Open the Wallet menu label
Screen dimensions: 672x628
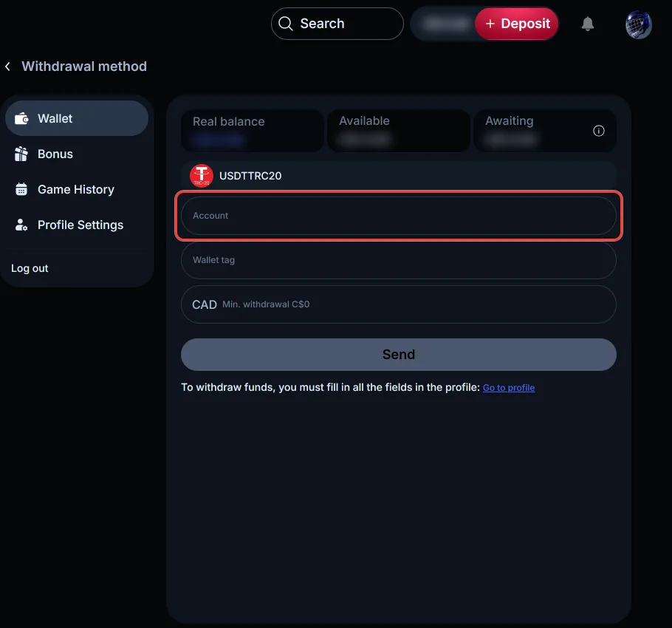pos(55,118)
